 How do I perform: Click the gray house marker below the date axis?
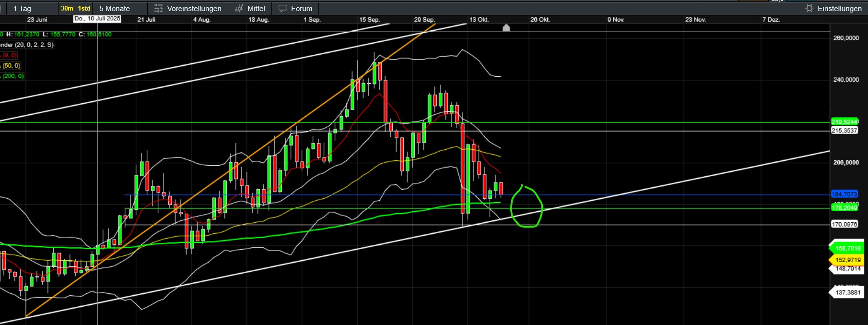pyautogui.click(x=506, y=28)
